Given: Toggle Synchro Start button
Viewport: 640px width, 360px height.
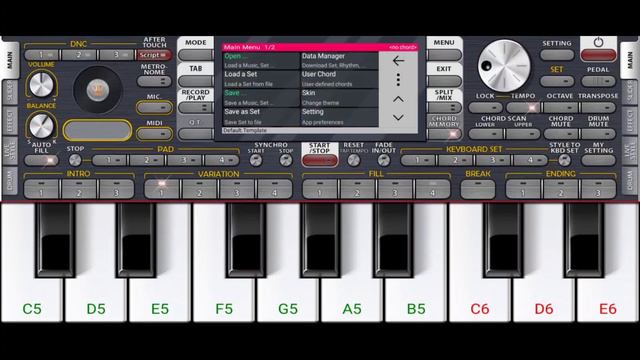Looking at the screenshot, I should [256, 160].
